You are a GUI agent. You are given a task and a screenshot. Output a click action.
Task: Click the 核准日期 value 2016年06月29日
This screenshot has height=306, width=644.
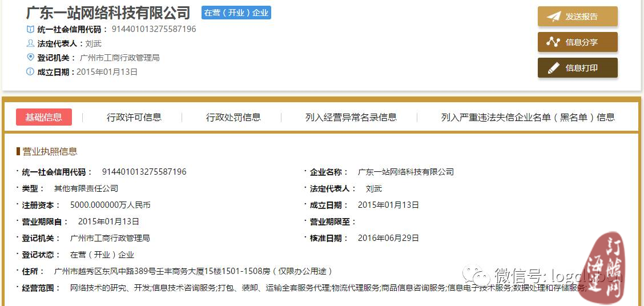389,238
